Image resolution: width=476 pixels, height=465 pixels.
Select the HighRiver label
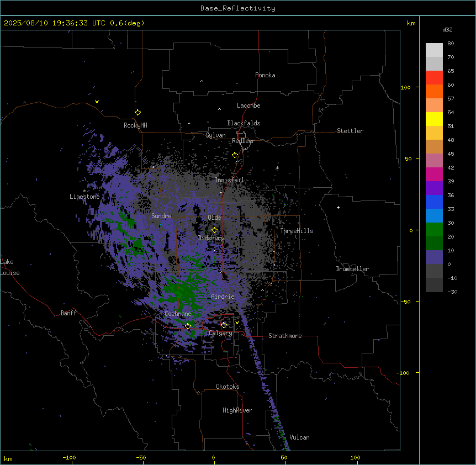237,410
